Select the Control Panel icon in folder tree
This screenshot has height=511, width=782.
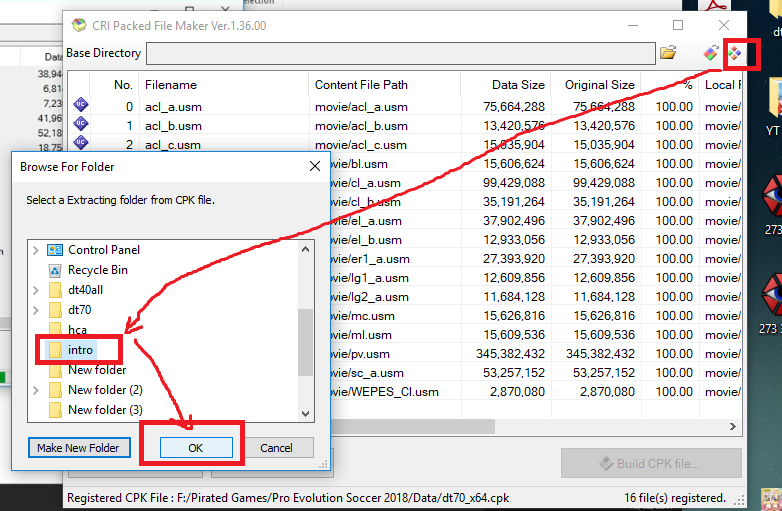point(55,250)
